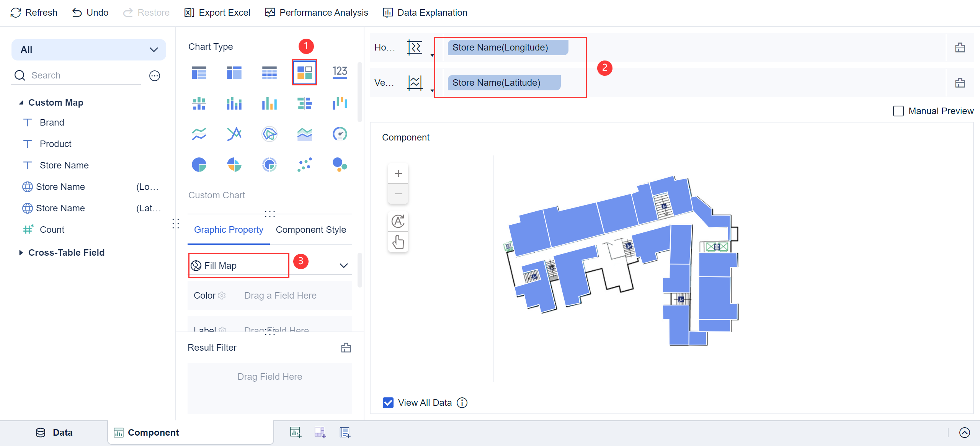Expand the Cross-Table Field group

pyautogui.click(x=21, y=252)
